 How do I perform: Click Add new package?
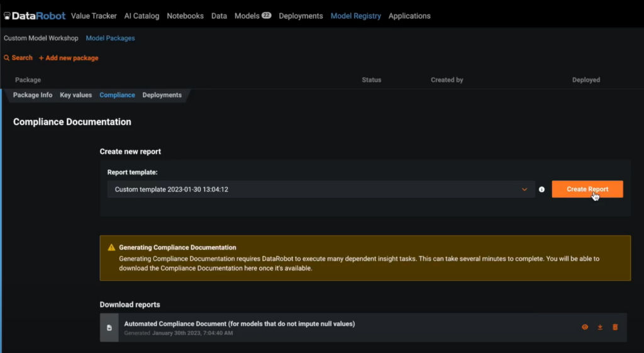pos(69,58)
